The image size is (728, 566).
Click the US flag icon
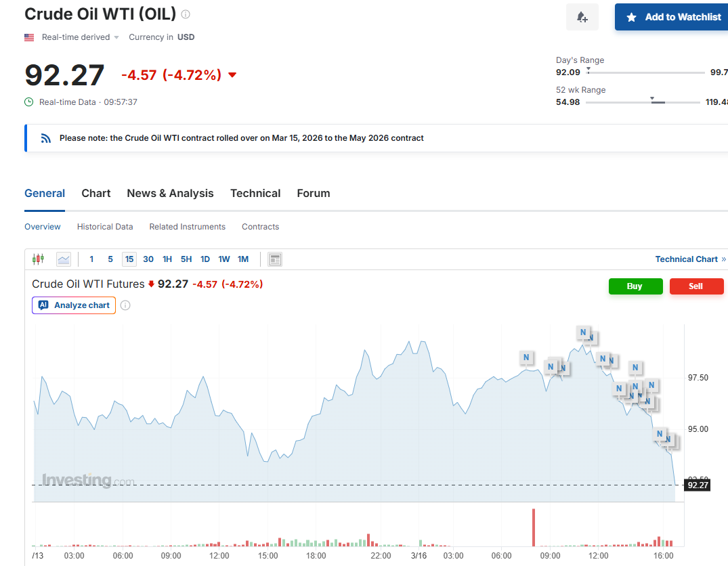click(29, 37)
